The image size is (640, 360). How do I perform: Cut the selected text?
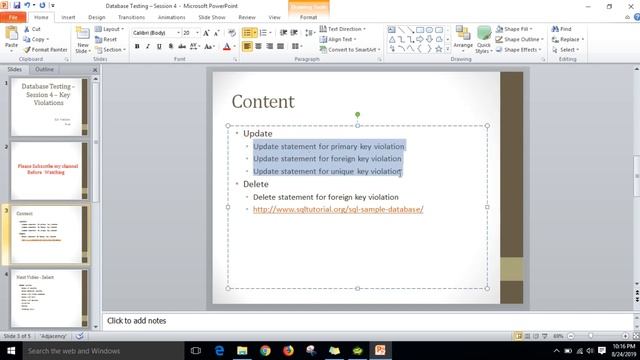[x=32, y=29]
